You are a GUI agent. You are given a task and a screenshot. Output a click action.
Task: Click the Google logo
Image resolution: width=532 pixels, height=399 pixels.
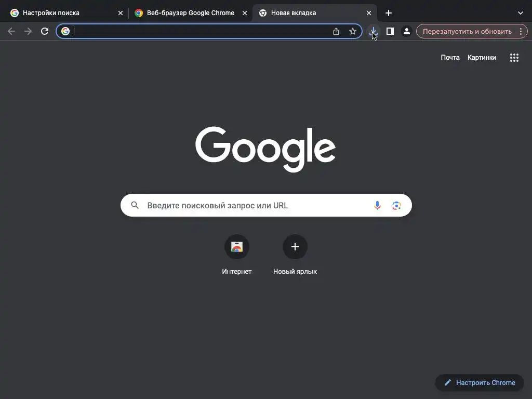click(x=265, y=149)
